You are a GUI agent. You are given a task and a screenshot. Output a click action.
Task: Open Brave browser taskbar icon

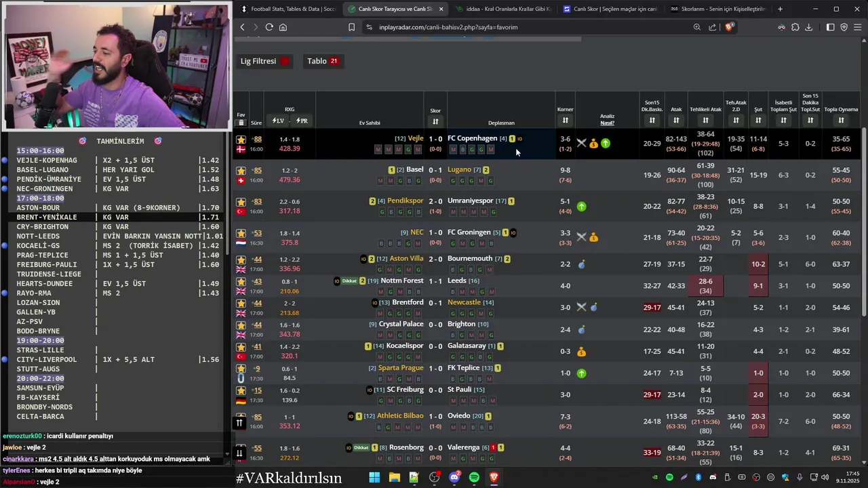[x=494, y=477]
